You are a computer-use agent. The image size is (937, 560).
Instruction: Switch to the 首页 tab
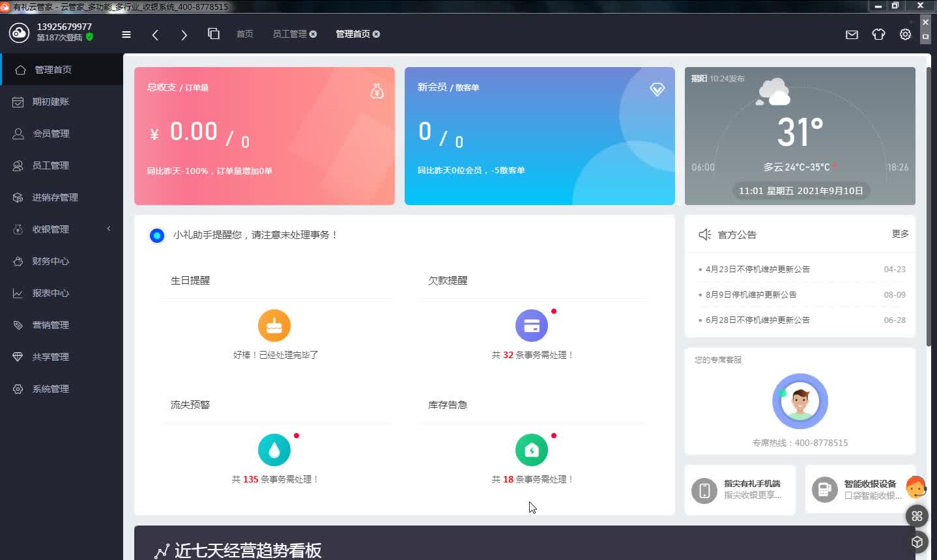coord(245,34)
